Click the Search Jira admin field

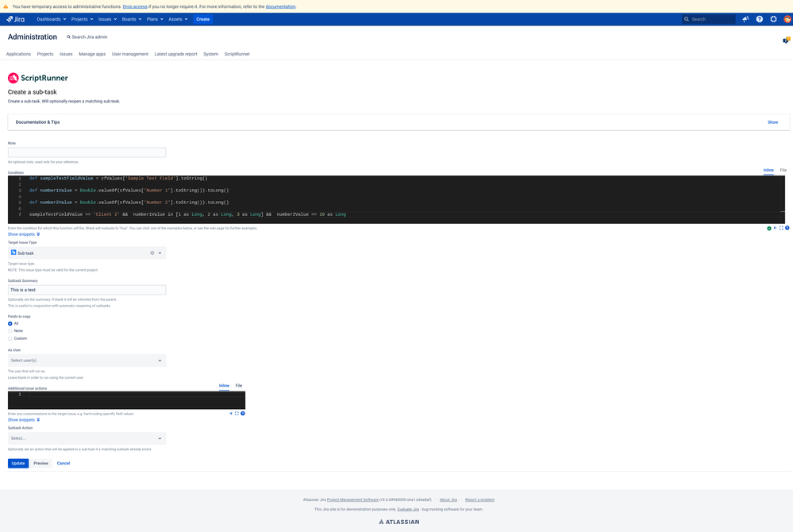[87, 37]
